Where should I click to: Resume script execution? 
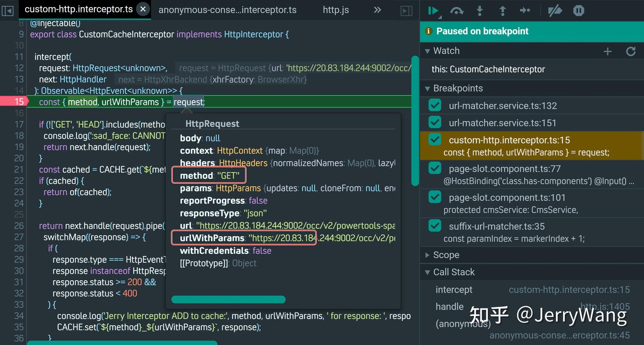(433, 11)
